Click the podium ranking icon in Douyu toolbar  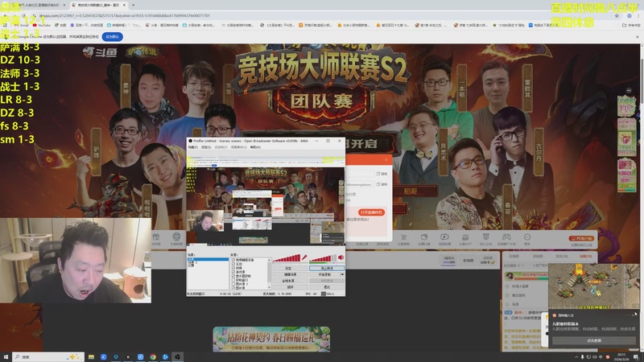[465, 237]
